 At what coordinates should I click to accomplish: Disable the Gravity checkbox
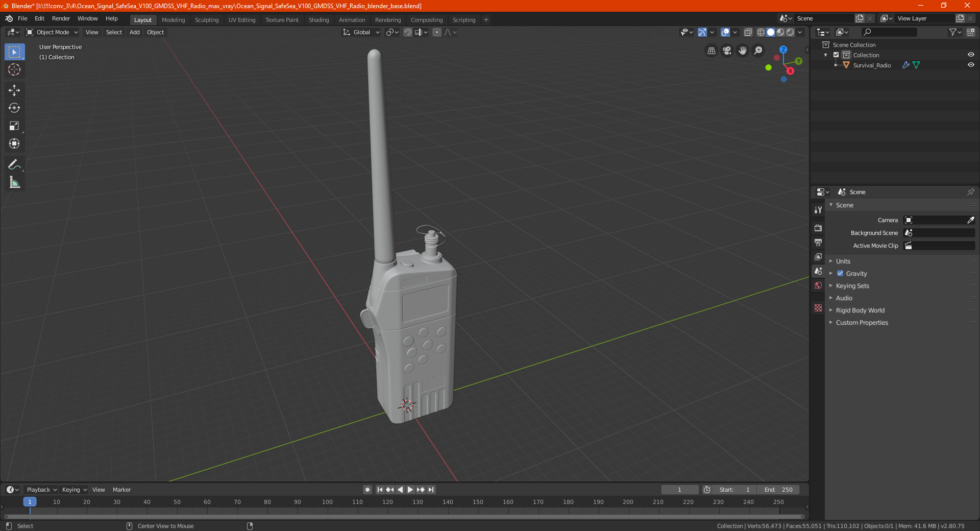click(x=840, y=273)
